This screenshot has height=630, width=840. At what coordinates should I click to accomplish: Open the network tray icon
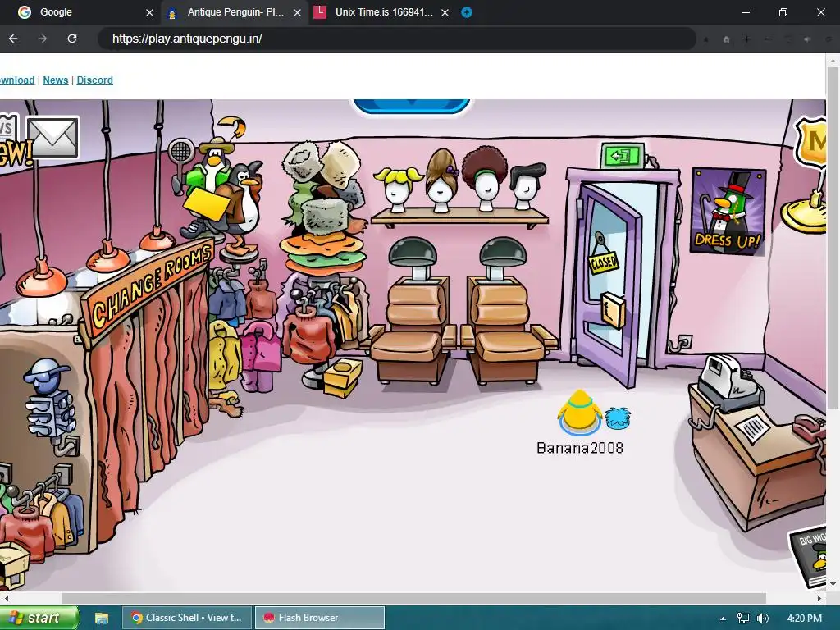[x=743, y=619]
